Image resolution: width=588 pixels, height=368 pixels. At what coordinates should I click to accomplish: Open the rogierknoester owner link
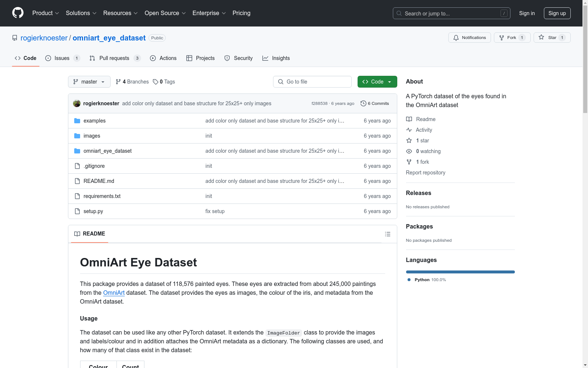coord(44,38)
